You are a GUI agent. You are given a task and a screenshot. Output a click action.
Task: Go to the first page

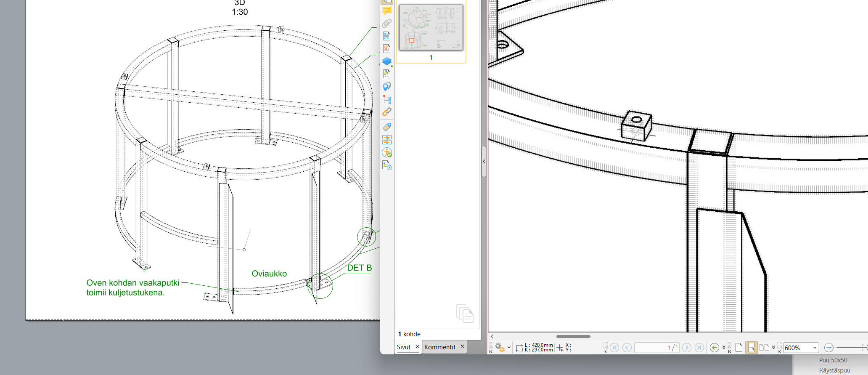pos(614,348)
